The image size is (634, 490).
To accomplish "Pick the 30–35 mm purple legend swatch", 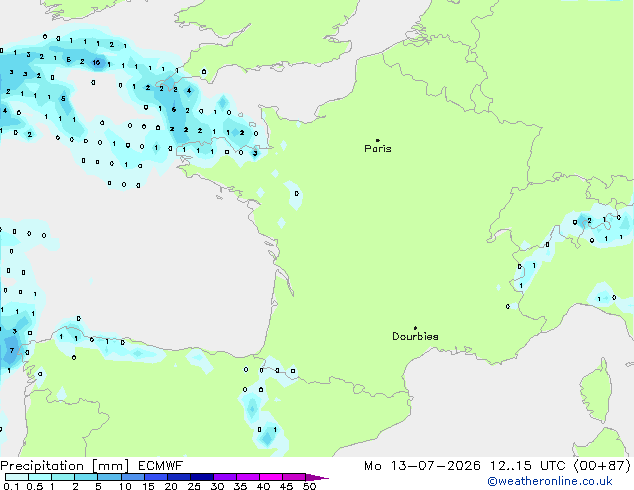I will click(x=225, y=477).
